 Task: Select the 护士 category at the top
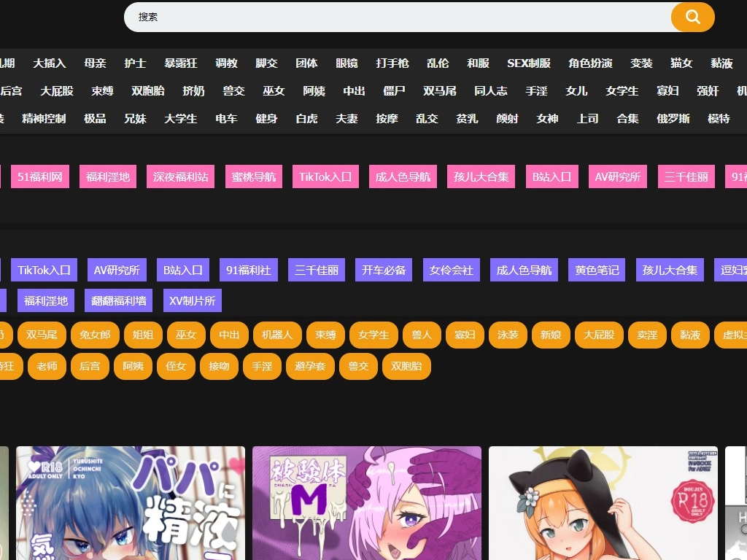click(136, 63)
